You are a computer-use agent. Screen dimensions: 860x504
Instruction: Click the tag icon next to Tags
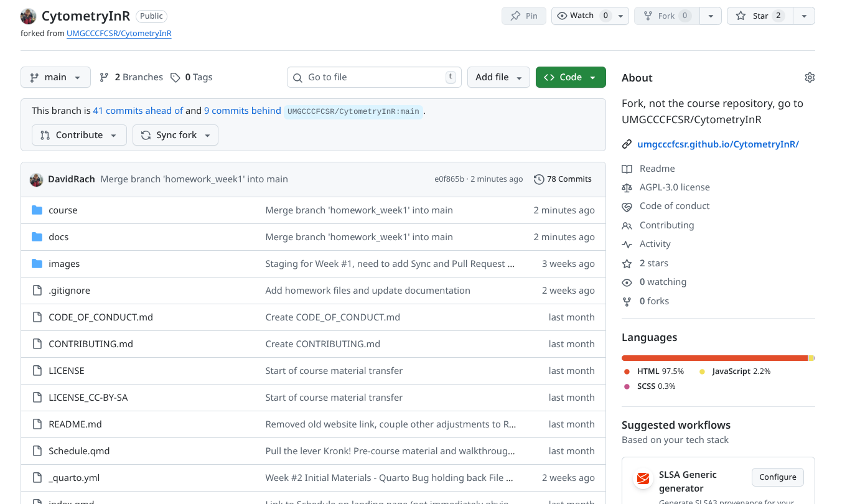coord(175,78)
